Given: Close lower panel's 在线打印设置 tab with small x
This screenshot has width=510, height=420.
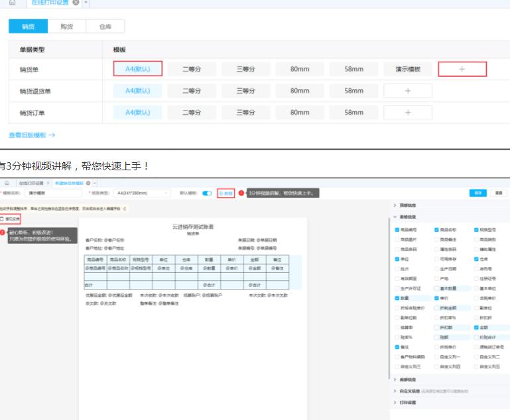Looking at the screenshot, I should 48,184.
